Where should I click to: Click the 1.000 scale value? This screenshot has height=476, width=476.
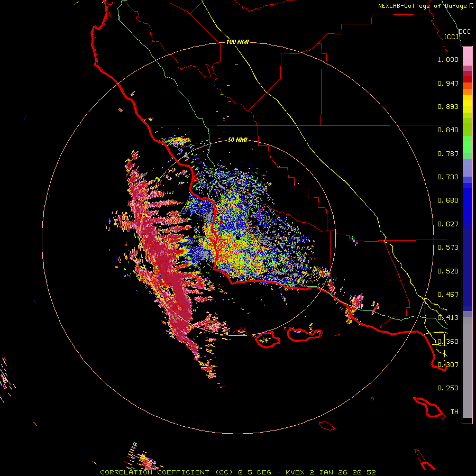click(x=448, y=59)
